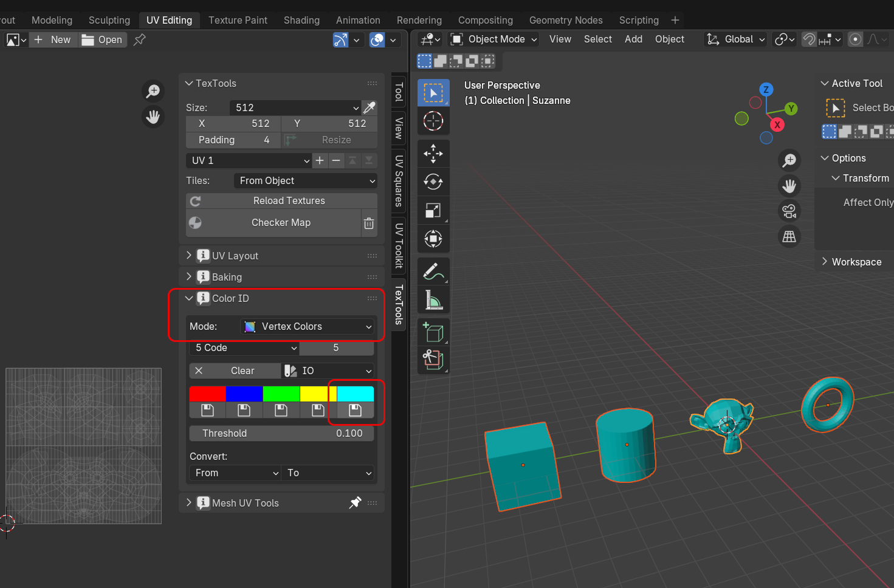Activate the Annotate pencil tool
Image resolution: width=894 pixels, height=588 pixels.
(x=433, y=272)
